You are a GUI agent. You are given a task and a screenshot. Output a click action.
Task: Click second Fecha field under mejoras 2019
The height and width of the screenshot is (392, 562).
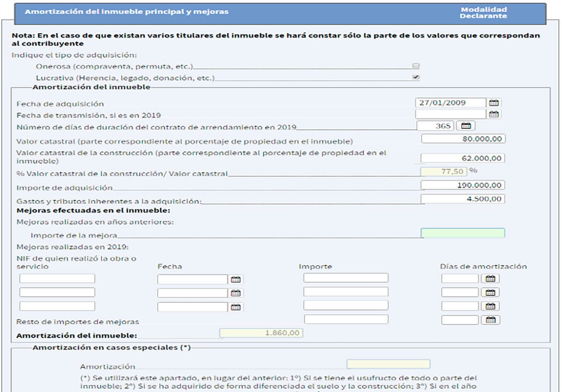click(192, 293)
